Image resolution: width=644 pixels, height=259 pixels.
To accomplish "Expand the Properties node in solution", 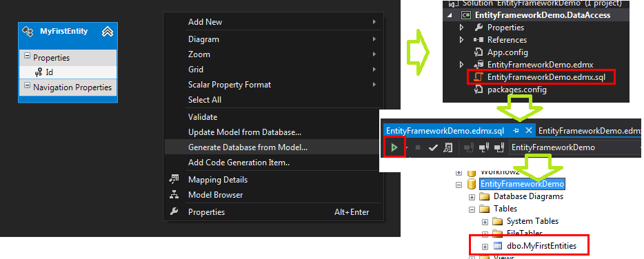I will point(462,28).
